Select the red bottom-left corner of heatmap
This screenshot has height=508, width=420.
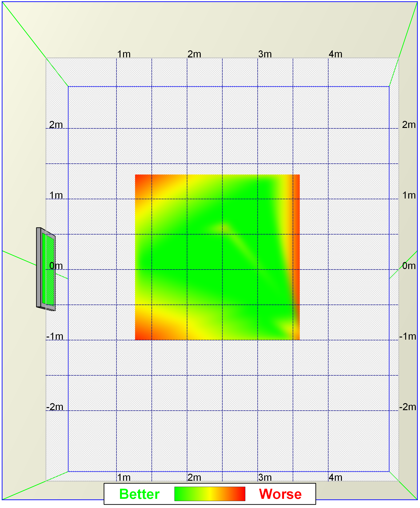pyautogui.click(x=140, y=335)
